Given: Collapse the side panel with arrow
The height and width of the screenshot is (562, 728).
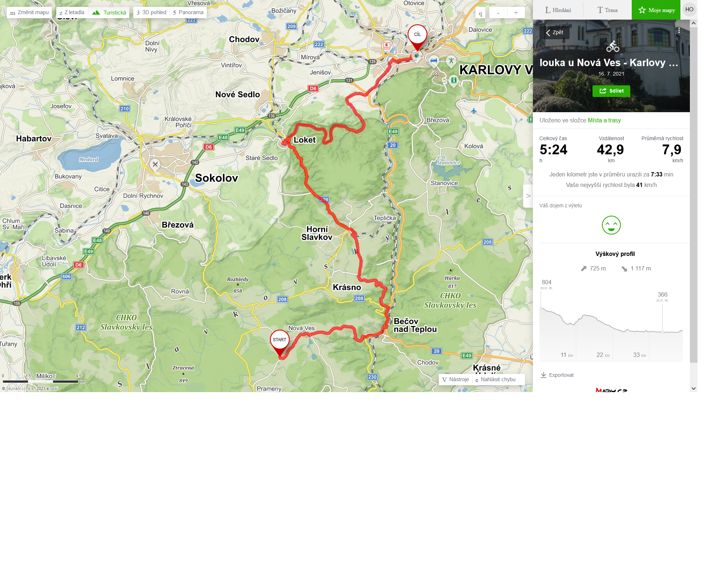Looking at the screenshot, I should pyautogui.click(x=528, y=196).
